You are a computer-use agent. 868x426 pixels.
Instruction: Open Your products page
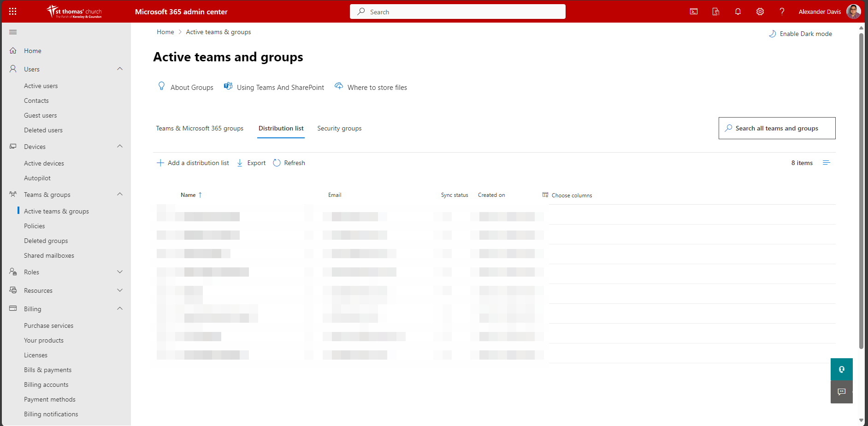pos(44,340)
